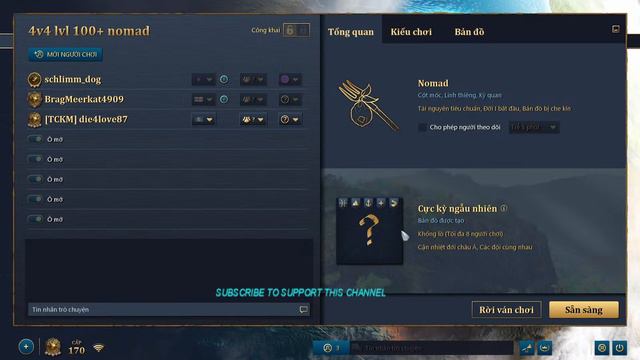The height and width of the screenshot is (360, 640).
Task: Toggle the last Ô mở slot switch
Action: [x=35, y=219]
